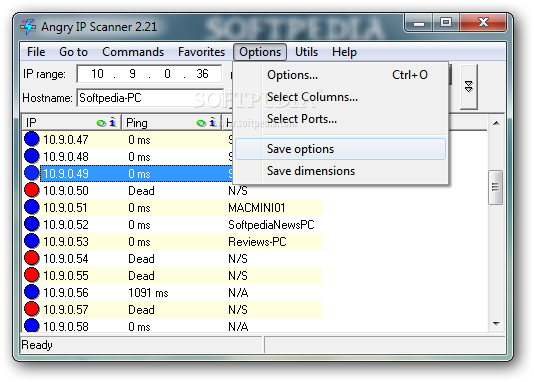534x382 pixels.
Task: Collapse panel with the double-arrow button
Action: [x=469, y=87]
